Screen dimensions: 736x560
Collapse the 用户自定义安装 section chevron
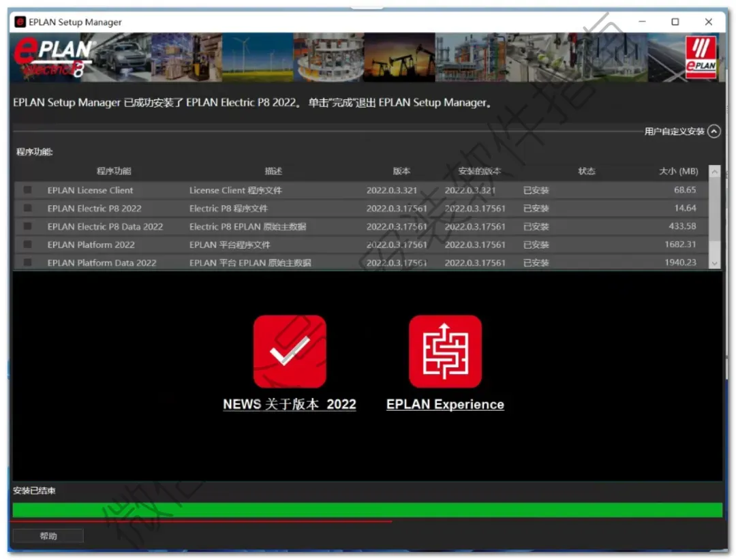pyautogui.click(x=714, y=131)
